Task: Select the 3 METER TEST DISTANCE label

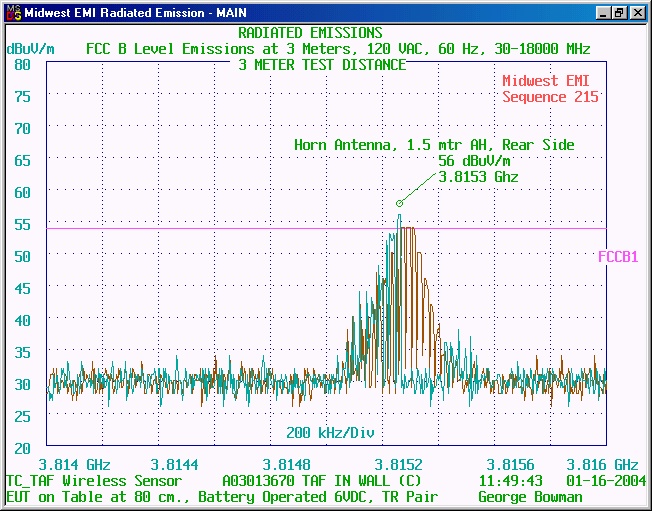Action: click(322, 64)
